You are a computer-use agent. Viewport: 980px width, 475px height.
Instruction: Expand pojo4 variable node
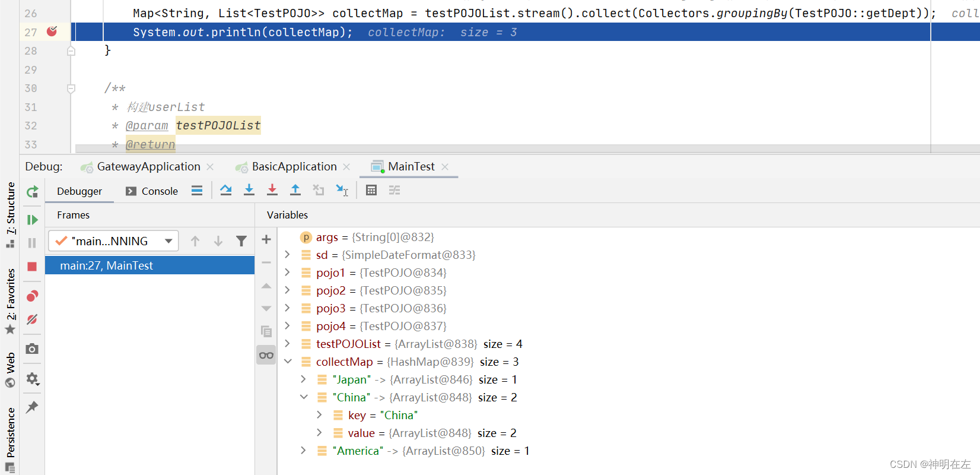287,326
